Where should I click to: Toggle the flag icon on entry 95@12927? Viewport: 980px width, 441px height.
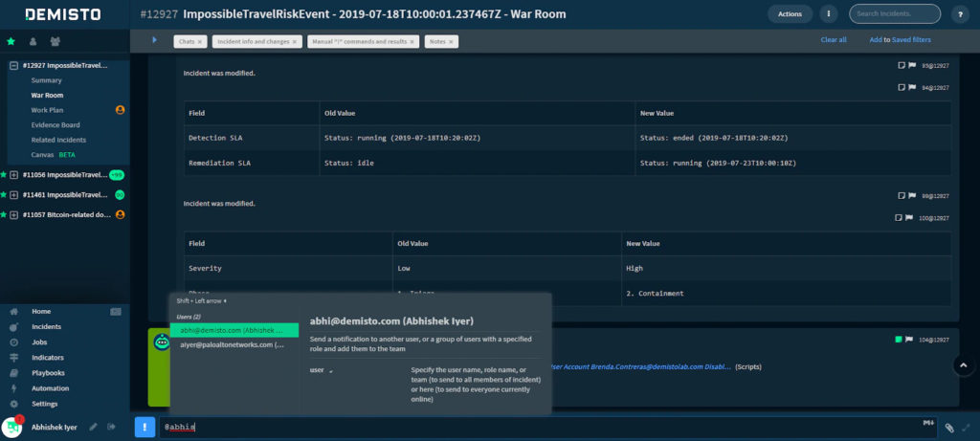point(911,64)
